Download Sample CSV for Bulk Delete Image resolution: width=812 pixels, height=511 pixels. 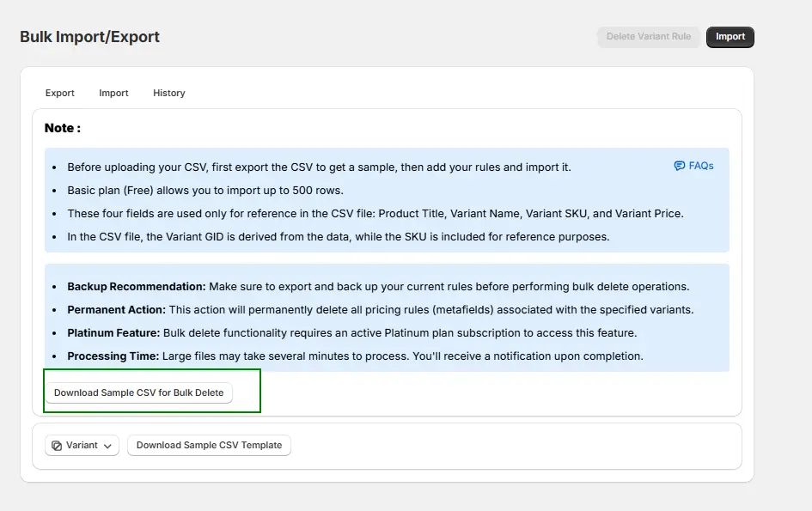(138, 392)
